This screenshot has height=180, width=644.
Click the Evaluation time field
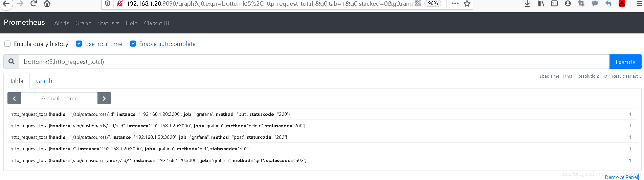[59, 98]
